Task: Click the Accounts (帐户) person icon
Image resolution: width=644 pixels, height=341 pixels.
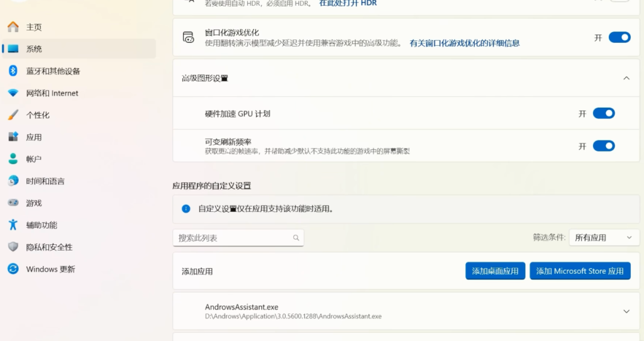Action: (x=13, y=159)
